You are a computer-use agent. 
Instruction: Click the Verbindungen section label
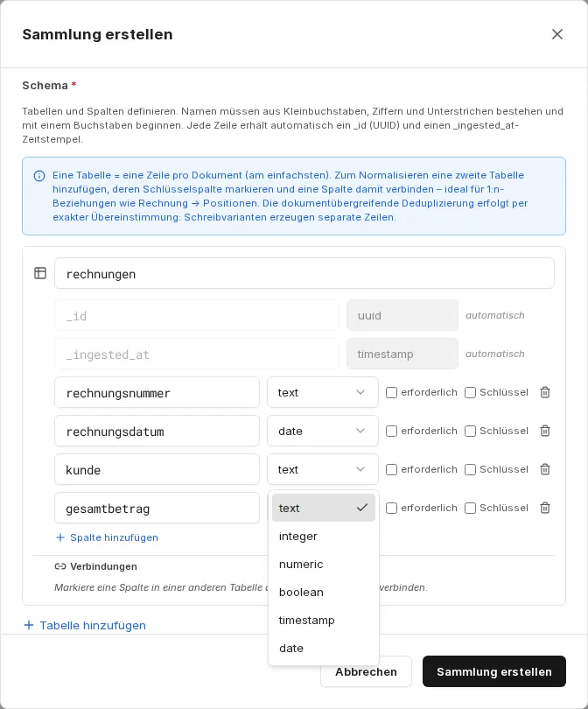(103, 566)
